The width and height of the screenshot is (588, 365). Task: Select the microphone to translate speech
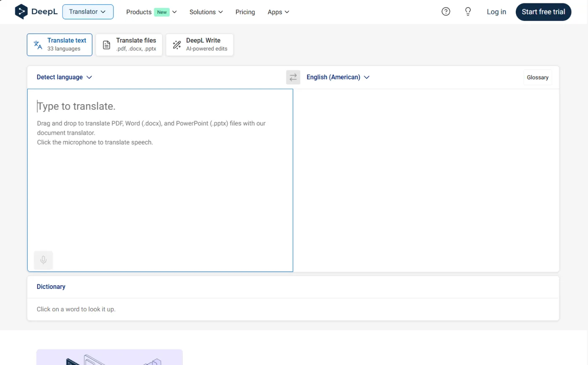tap(43, 260)
